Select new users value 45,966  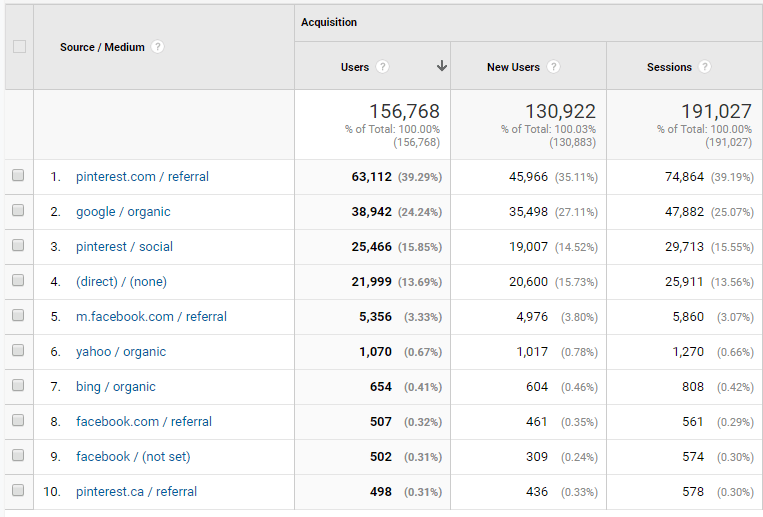[528, 177]
